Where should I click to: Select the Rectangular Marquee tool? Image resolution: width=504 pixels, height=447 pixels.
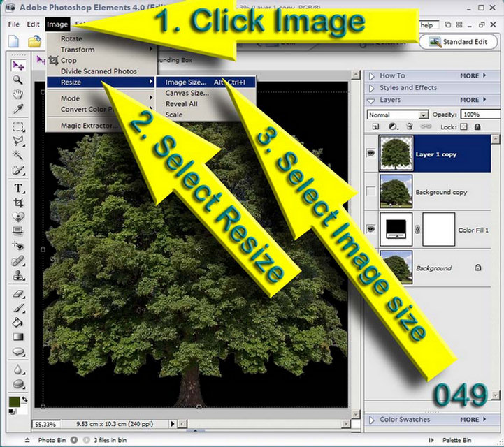(18, 127)
